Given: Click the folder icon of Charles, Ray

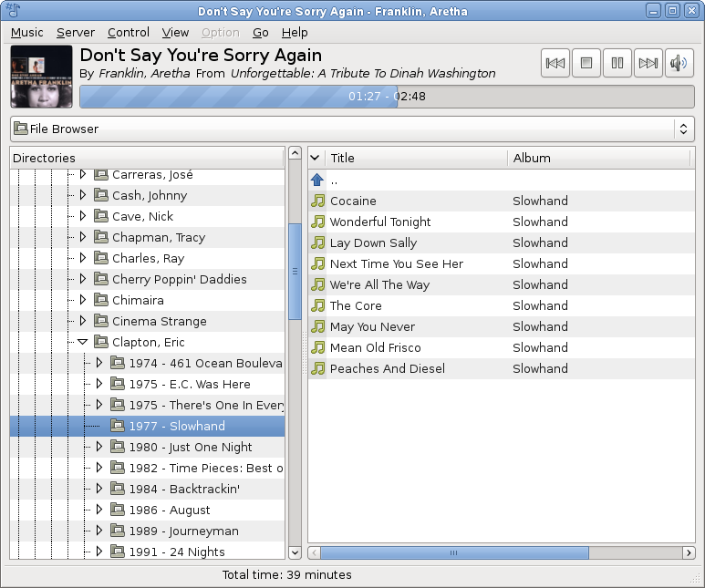Looking at the screenshot, I should pyautogui.click(x=100, y=258).
